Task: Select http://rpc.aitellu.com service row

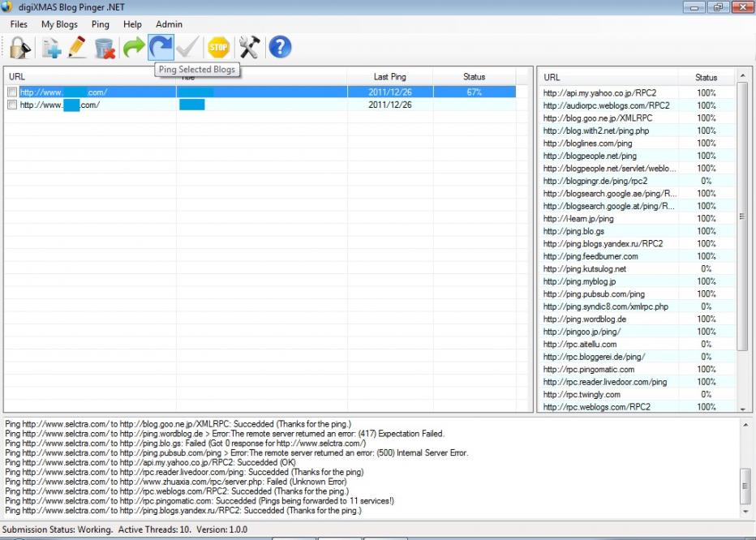Action: click(x=637, y=344)
